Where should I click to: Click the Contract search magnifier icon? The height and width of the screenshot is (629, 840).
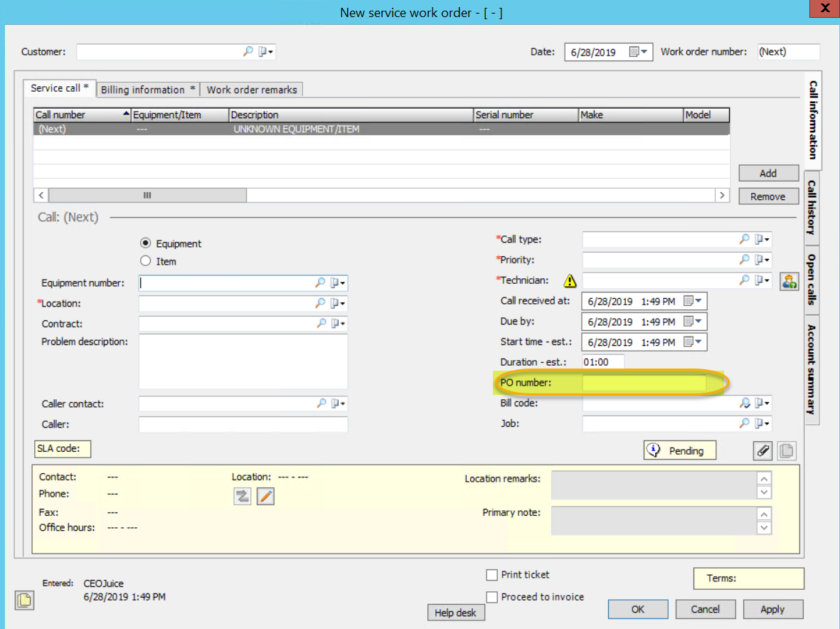(321, 323)
